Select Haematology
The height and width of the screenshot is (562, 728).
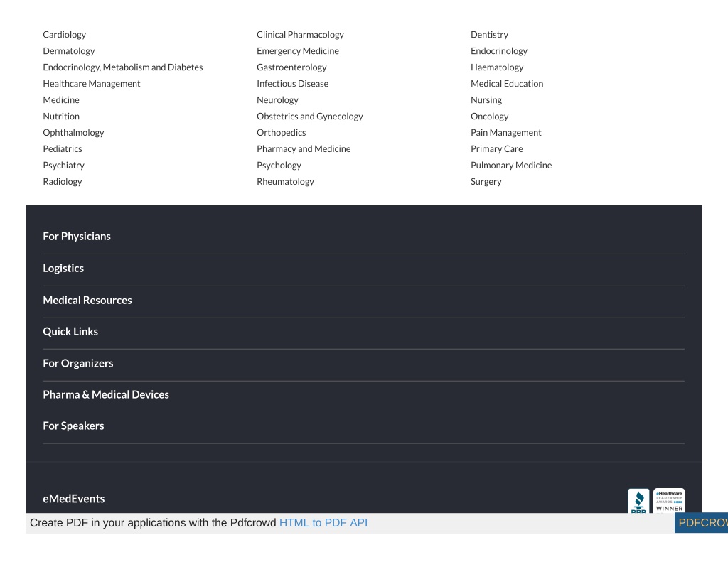[497, 67]
